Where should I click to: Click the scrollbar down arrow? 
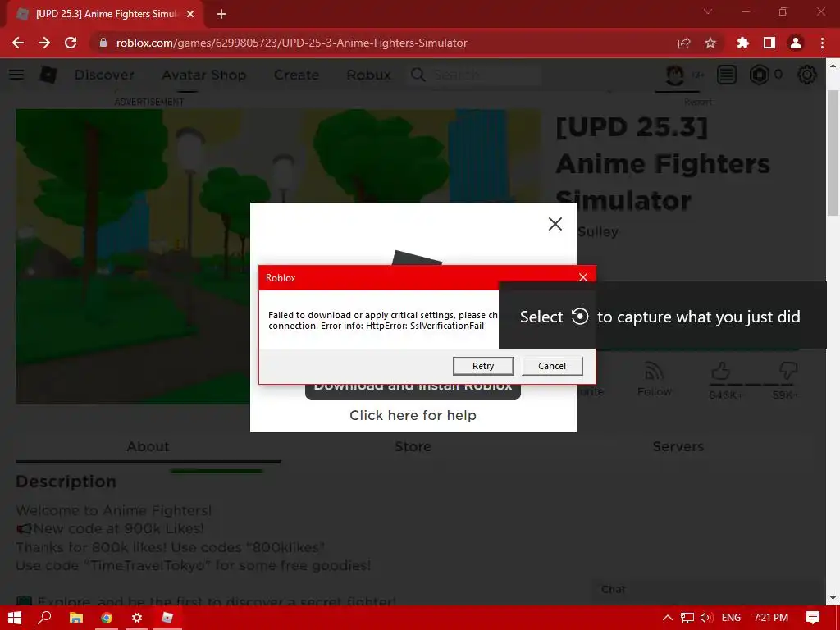(833, 598)
